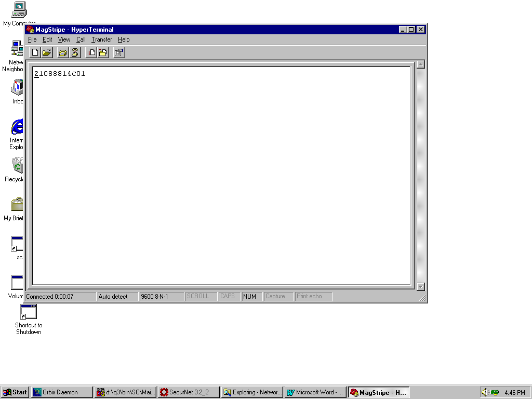
Task: Click the Print echo status indicator
Action: (x=313, y=297)
